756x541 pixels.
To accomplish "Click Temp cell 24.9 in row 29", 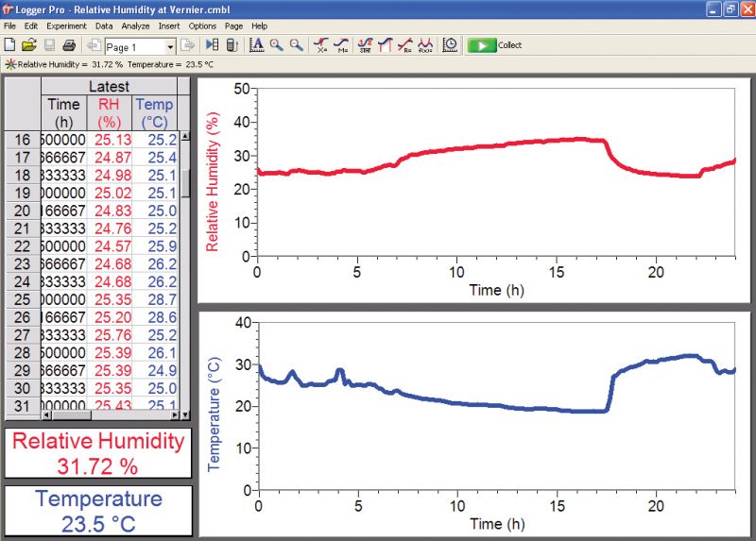I will tap(155, 370).
